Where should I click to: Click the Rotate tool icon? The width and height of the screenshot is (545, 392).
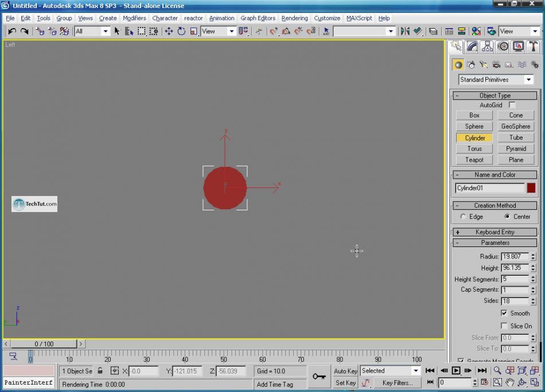[x=181, y=31]
